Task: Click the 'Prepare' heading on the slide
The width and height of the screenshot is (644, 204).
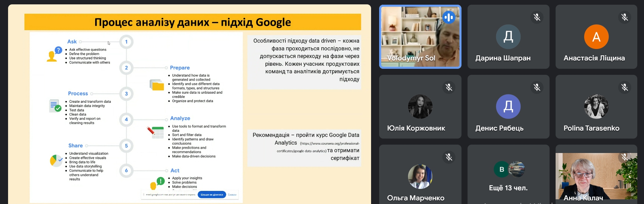Action: coord(180,68)
